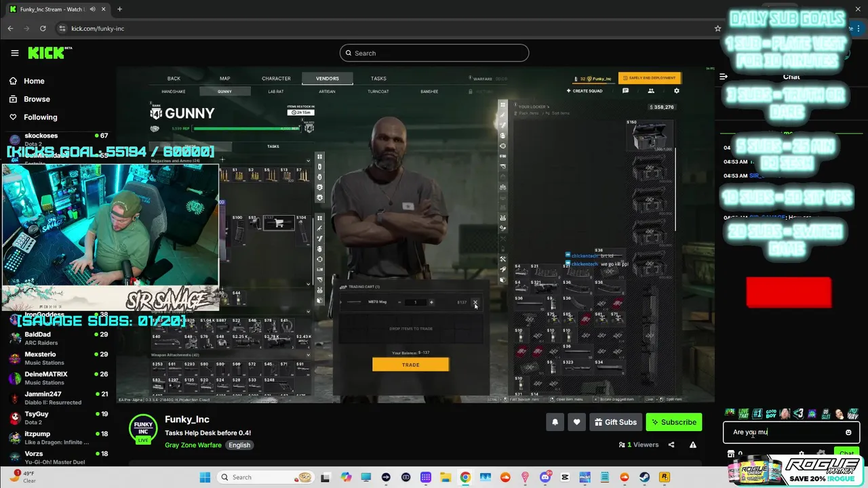Open DeineMATRIX channel in sidebar
Screen dimensions: 868x488
coord(58,378)
